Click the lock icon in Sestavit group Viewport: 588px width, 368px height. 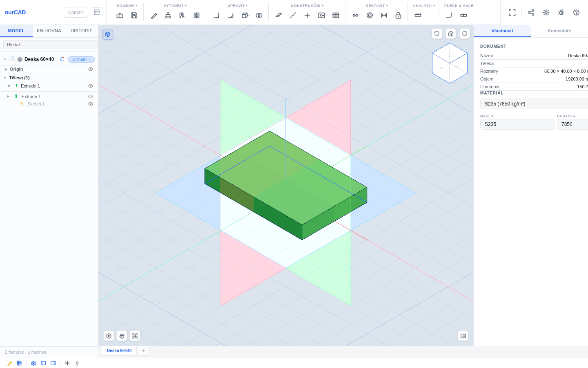398,16
